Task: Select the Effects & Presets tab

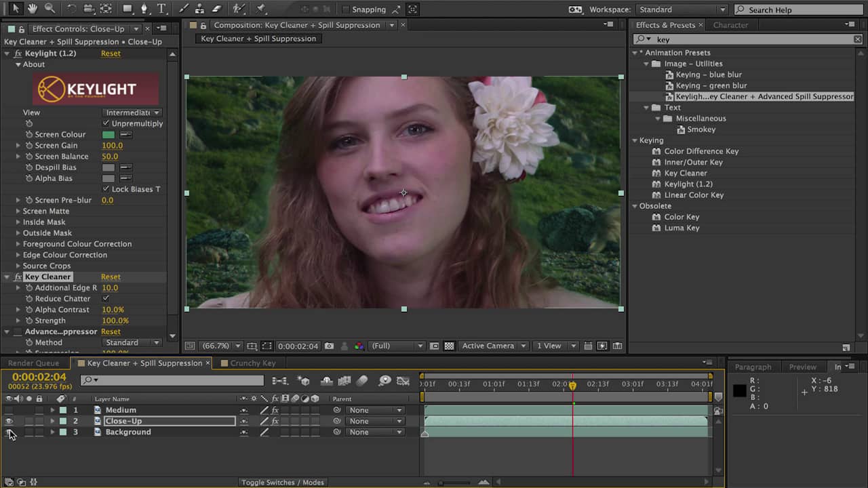Action: (665, 25)
